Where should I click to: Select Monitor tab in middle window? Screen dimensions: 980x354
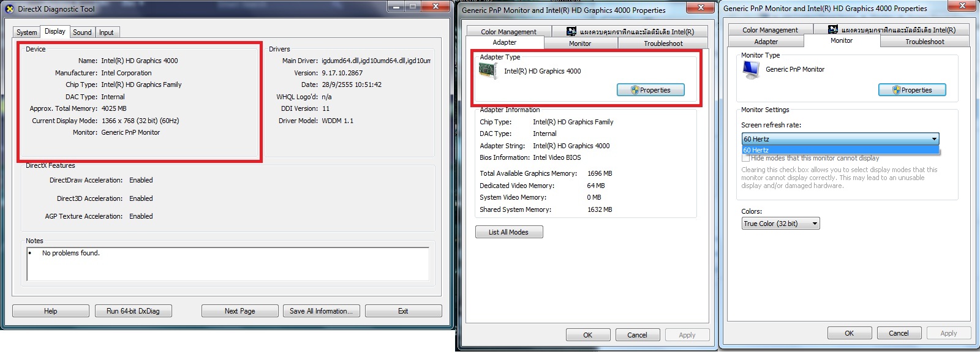[580, 43]
